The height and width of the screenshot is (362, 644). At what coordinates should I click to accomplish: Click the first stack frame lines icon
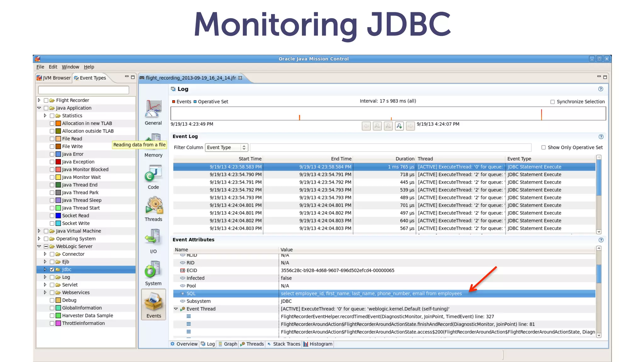189,316
